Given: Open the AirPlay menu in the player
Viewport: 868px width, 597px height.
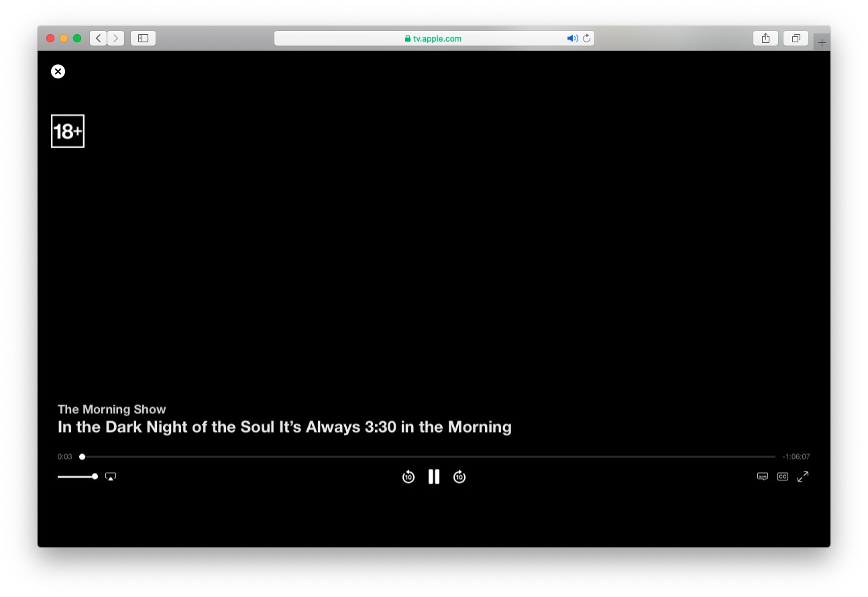Looking at the screenshot, I should coord(111,477).
